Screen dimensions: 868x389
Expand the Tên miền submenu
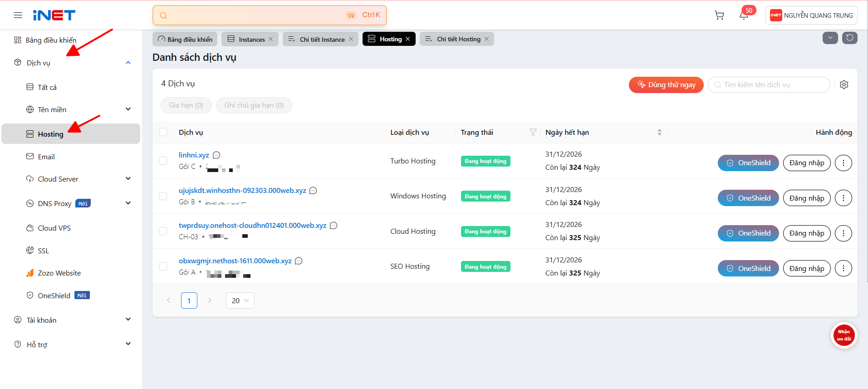pyautogui.click(x=128, y=109)
